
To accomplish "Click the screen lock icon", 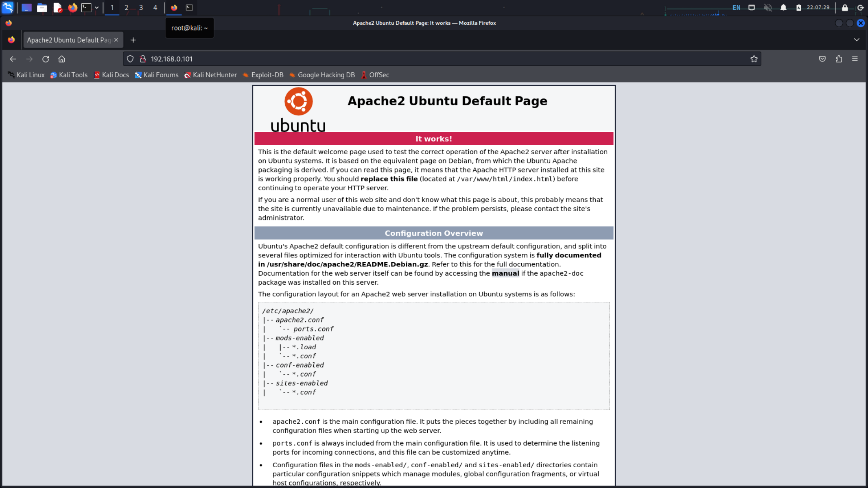I will [845, 8].
